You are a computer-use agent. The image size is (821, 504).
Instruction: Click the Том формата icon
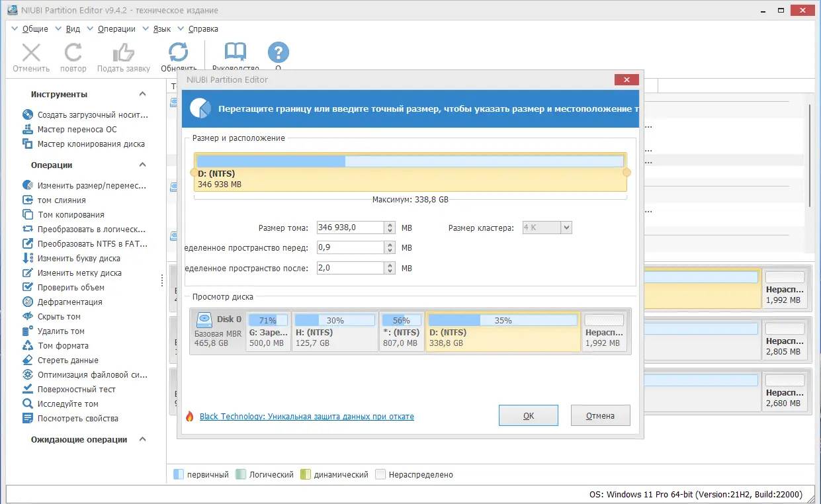28,346
